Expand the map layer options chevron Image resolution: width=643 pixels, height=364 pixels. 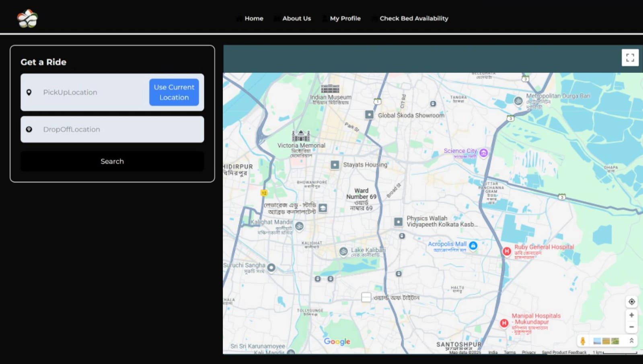[x=631, y=341]
